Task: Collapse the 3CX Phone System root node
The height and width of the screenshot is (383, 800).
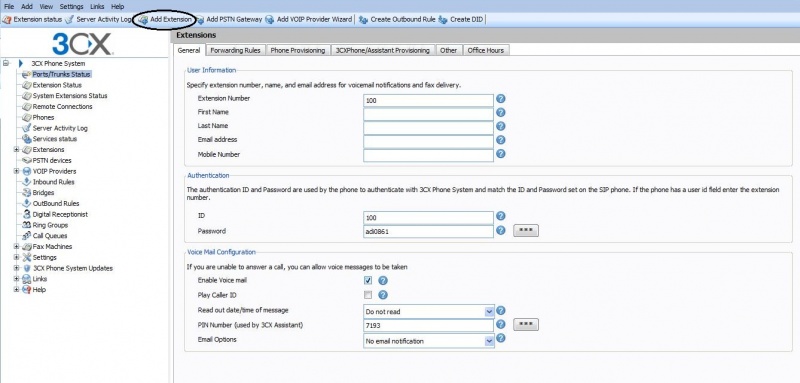Action: pyautogui.click(x=6, y=63)
